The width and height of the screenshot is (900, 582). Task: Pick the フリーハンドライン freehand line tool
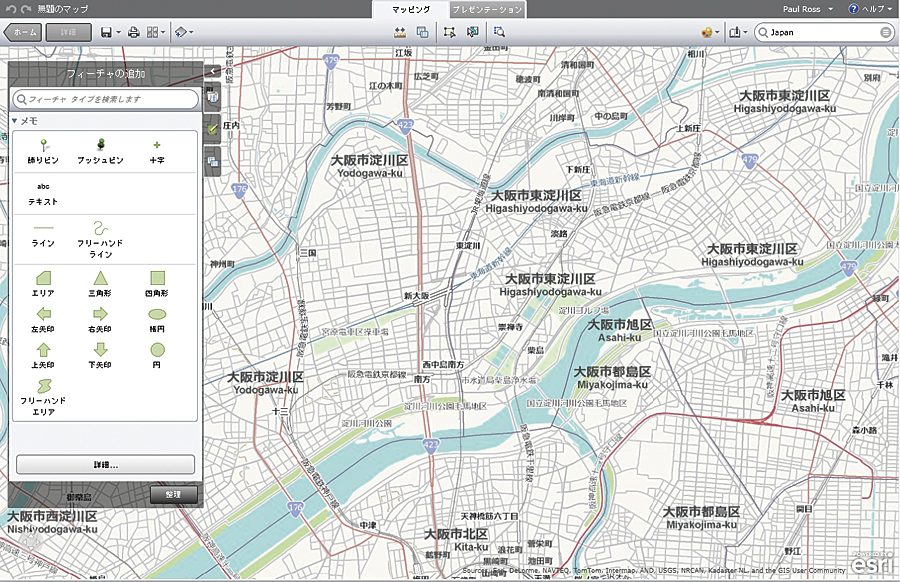tap(100, 239)
